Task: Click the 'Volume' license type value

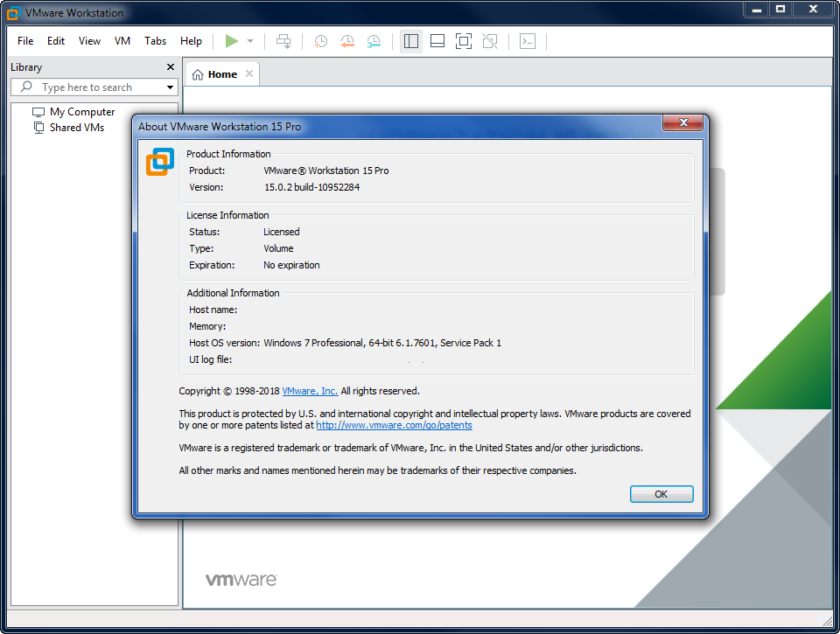Action: 278,248
